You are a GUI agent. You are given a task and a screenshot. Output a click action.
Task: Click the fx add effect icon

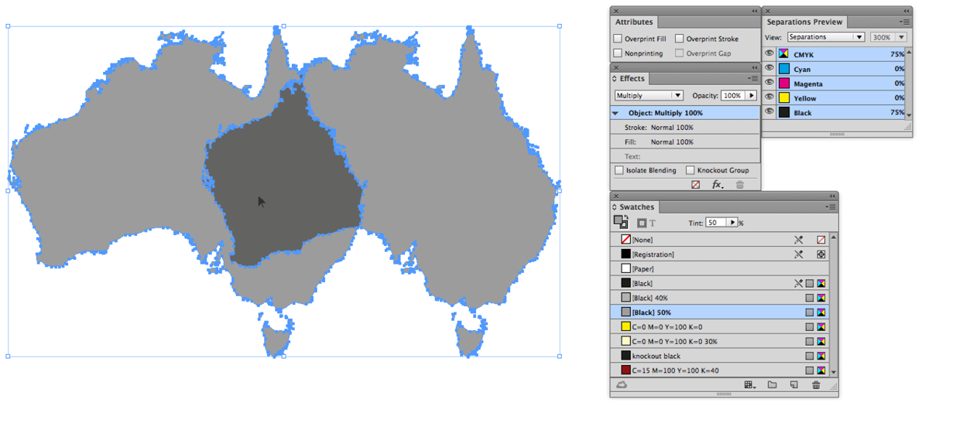[718, 185]
